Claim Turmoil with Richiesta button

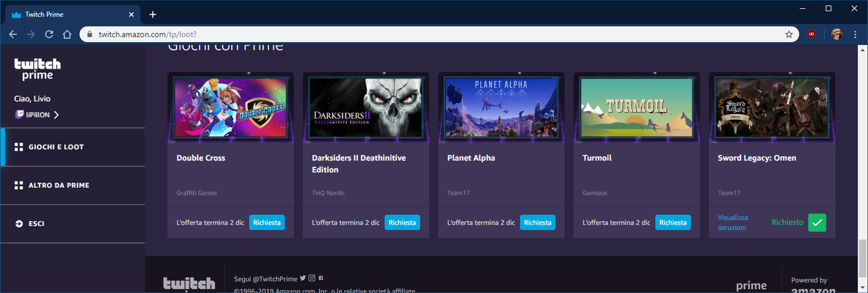tap(673, 222)
